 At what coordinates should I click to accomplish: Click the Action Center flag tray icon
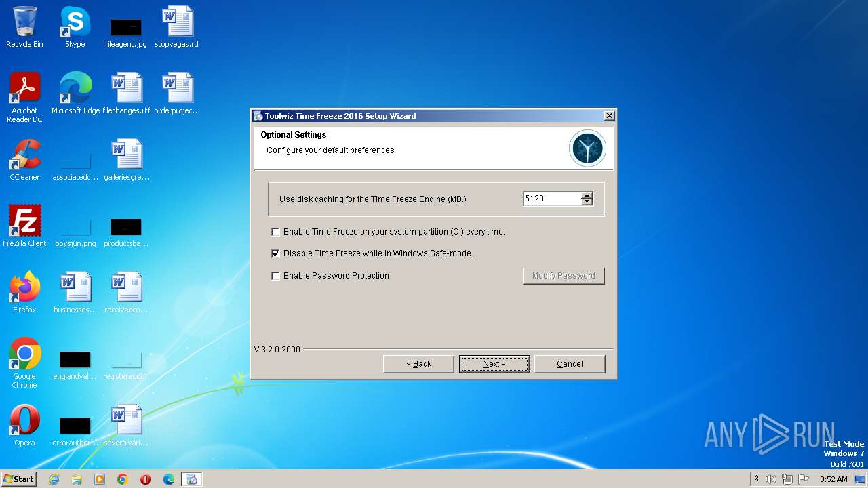point(804,479)
